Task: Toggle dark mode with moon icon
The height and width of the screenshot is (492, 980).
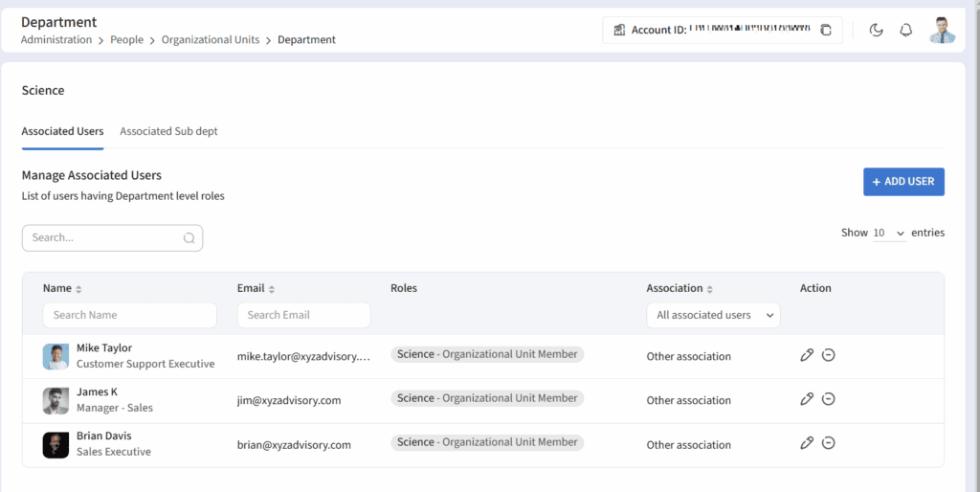Action: (876, 31)
